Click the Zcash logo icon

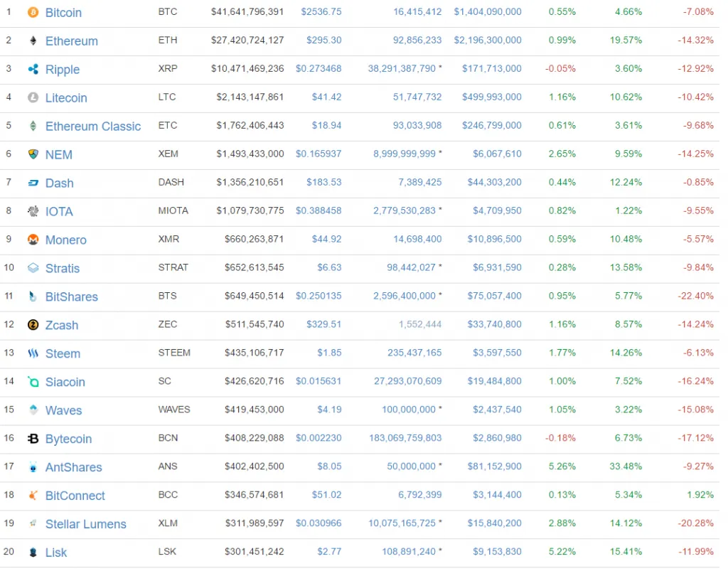[33, 325]
